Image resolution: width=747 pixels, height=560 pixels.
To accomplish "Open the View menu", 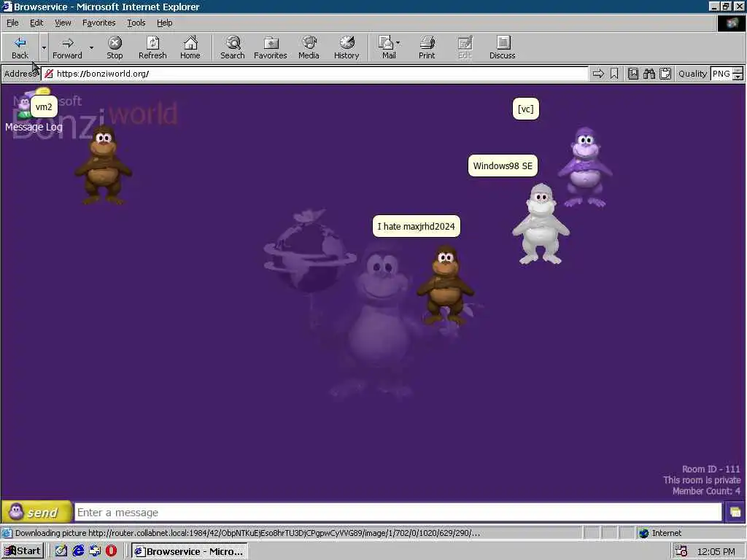I will 63,23.
